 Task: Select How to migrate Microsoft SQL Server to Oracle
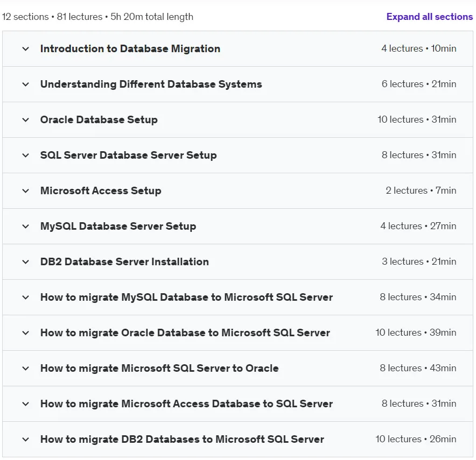159,368
